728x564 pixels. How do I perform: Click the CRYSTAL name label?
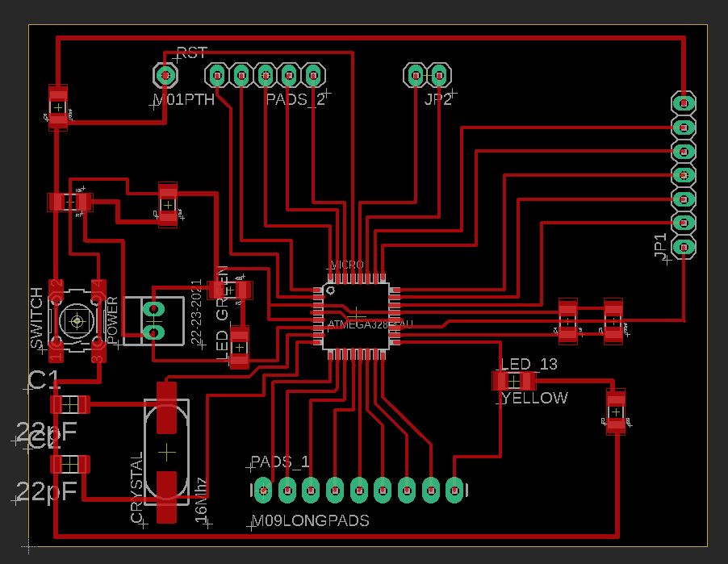point(136,488)
